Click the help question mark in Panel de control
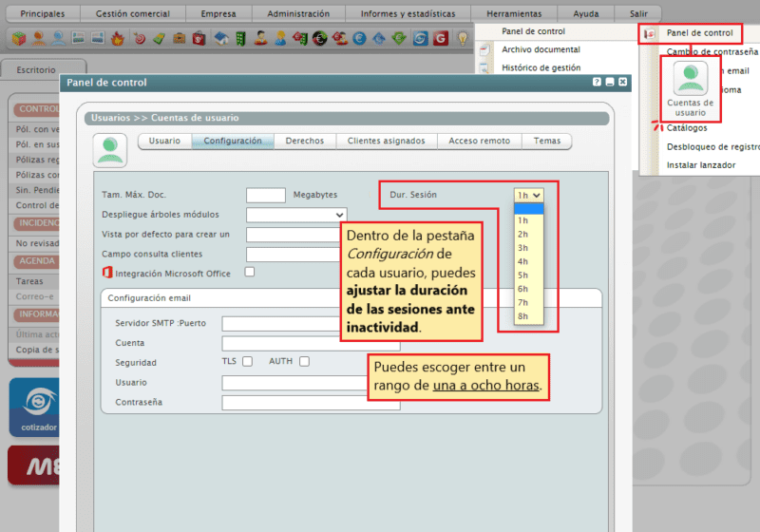Screen dimensions: 760x532 [x=597, y=83]
